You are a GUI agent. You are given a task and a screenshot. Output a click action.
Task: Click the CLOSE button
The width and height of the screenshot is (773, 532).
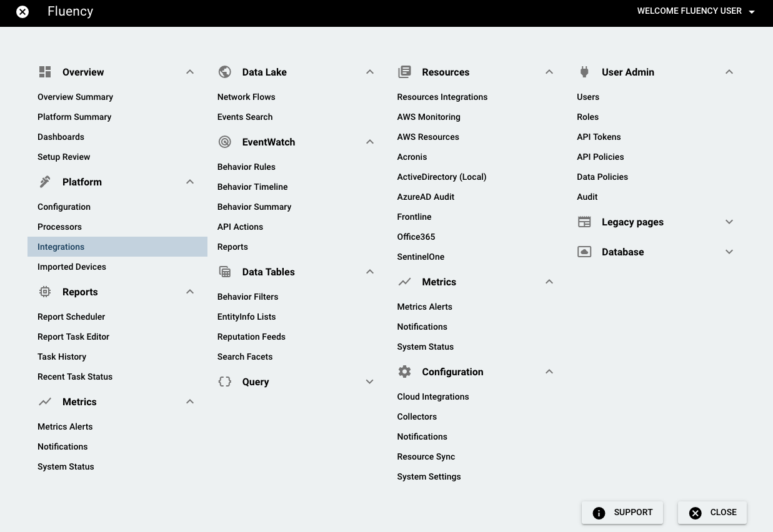[712, 513]
